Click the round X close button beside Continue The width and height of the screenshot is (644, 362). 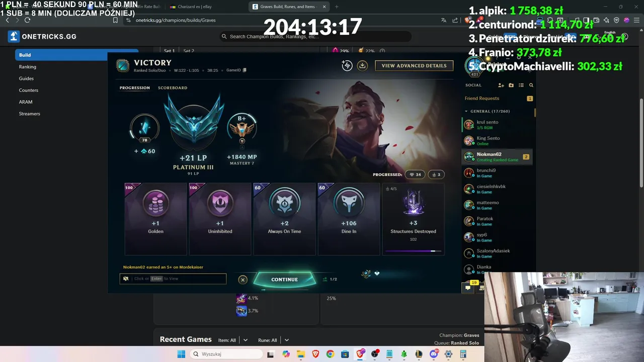(x=243, y=280)
